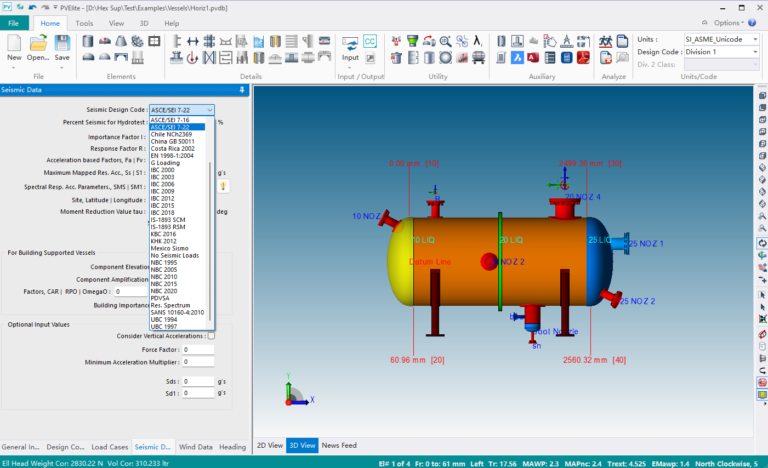Click the Save diskette icon

[x=62, y=43]
